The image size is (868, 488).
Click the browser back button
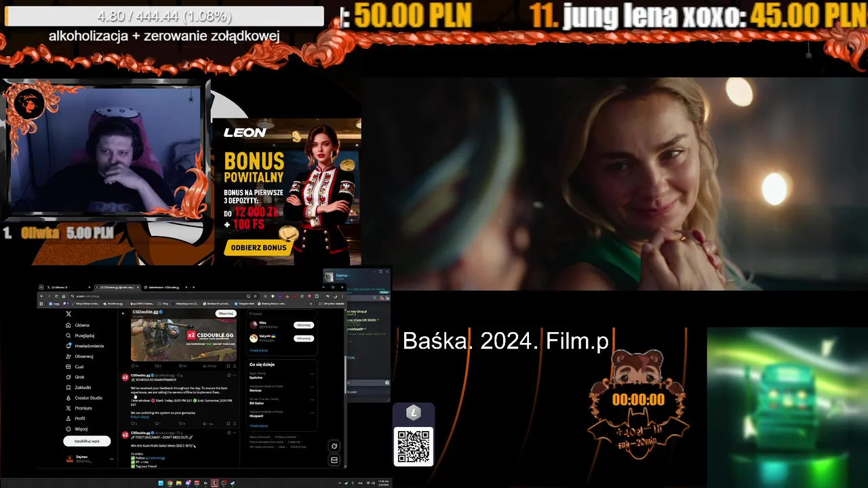(x=41, y=296)
